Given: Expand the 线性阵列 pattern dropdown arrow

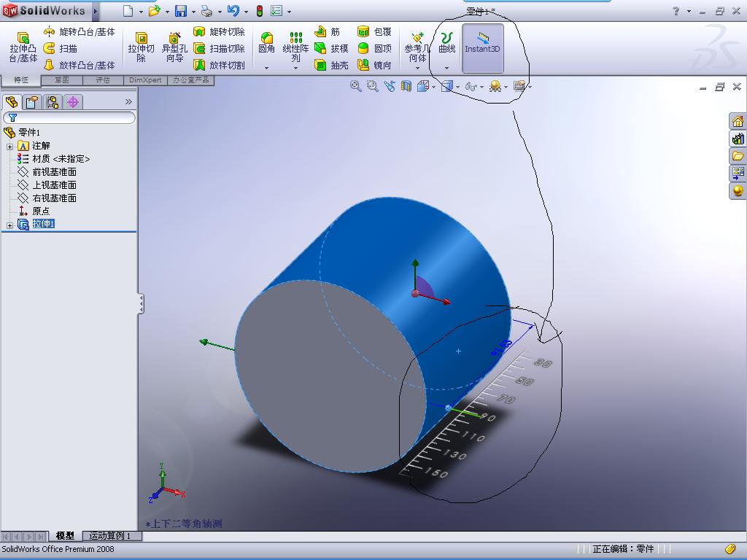Looking at the screenshot, I should click(x=296, y=68).
